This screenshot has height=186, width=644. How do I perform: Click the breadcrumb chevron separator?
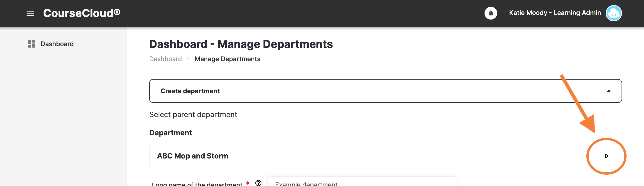188,59
